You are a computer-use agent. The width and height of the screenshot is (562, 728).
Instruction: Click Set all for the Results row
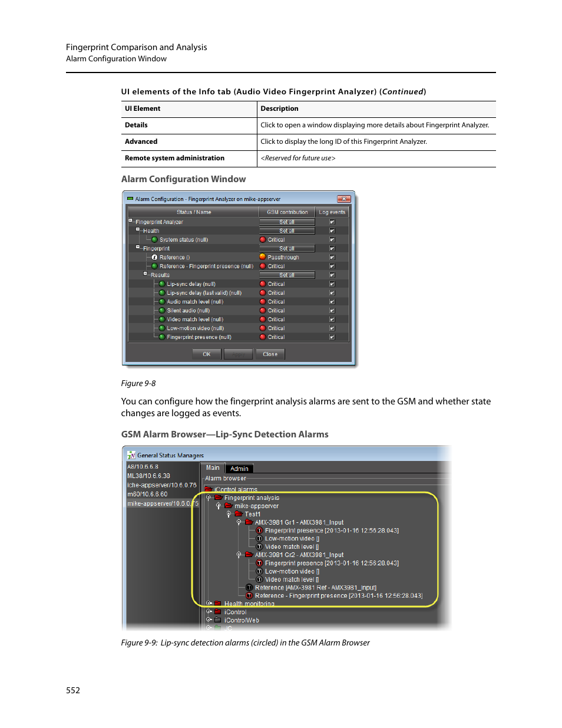287,275
